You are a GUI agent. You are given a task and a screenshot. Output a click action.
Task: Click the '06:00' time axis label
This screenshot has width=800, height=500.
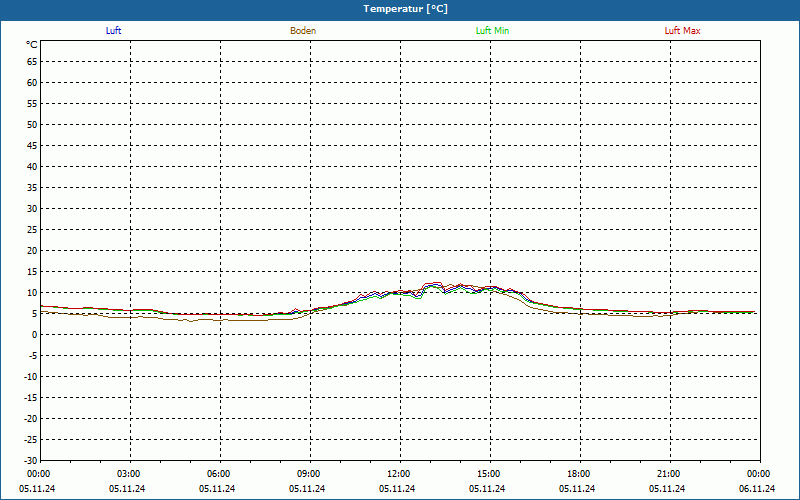point(219,474)
